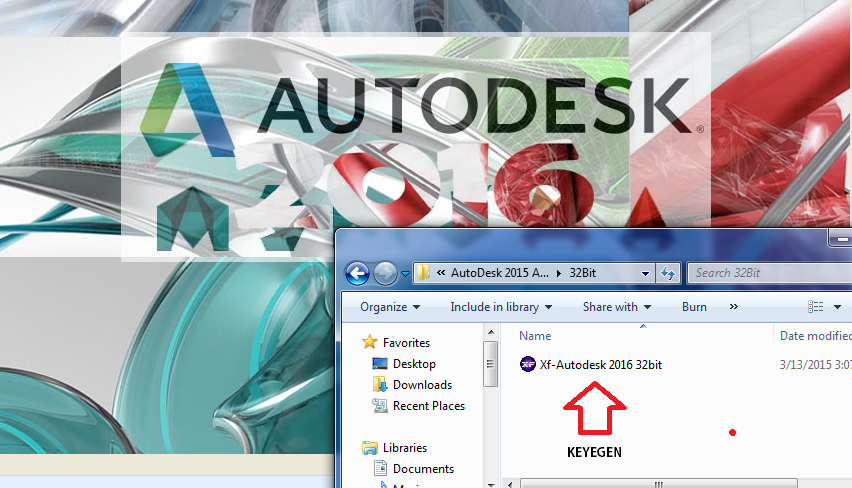Go back using the Explorer back arrow
852x488 pixels.
357,273
